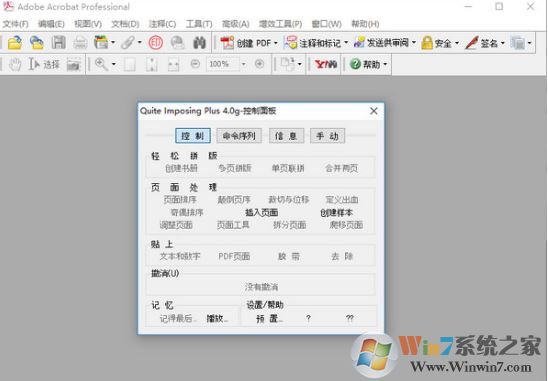This screenshot has height=381, width=548.
Task: Click 播放.. in the 记忆 section
Action: click(x=217, y=318)
